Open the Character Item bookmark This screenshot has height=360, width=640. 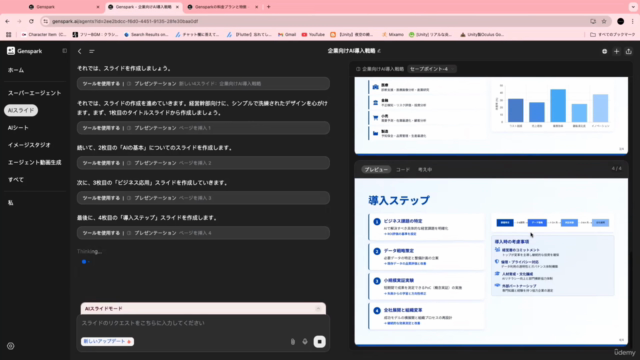point(44,35)
